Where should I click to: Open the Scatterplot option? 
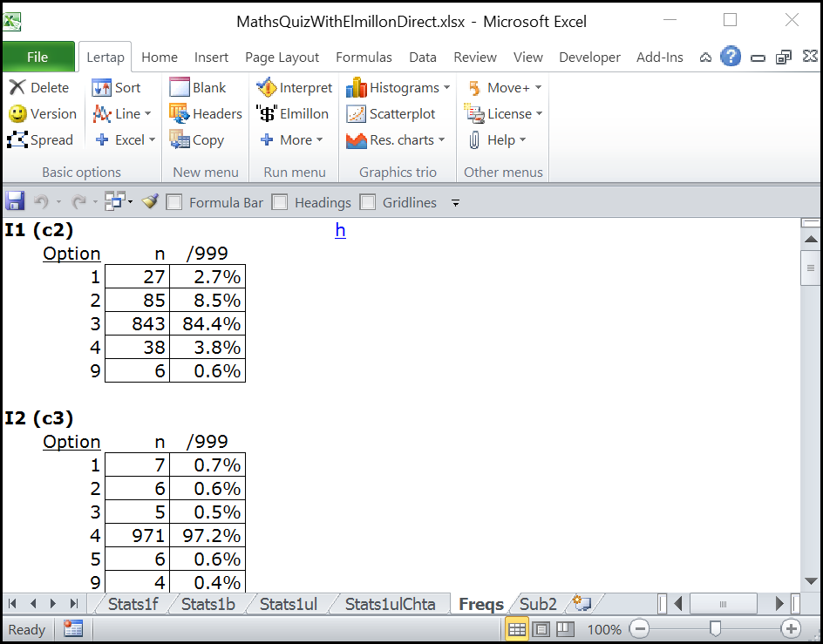pyautogui.click(x=391, y=113)
